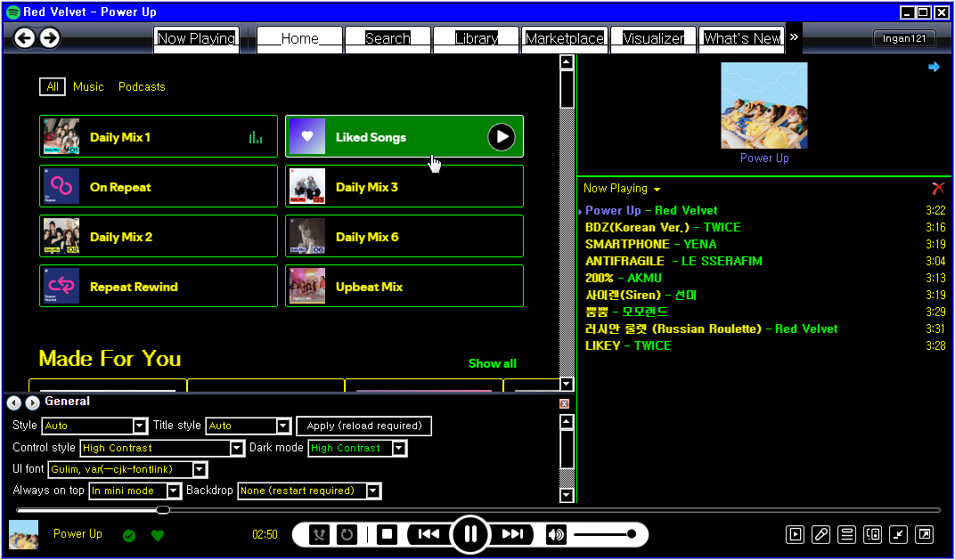This screenshot has width=955, height=560.
Task: Open the What's New tab
Action: click(x=742, y=39)
